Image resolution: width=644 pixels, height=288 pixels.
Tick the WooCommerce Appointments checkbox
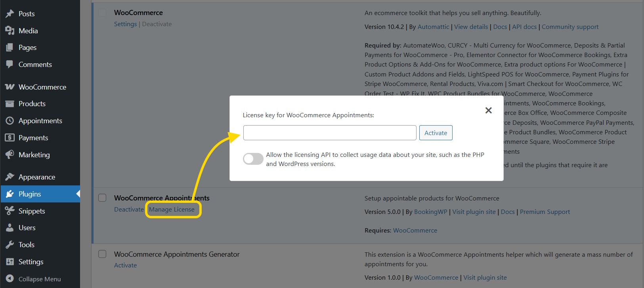point(102,198)
